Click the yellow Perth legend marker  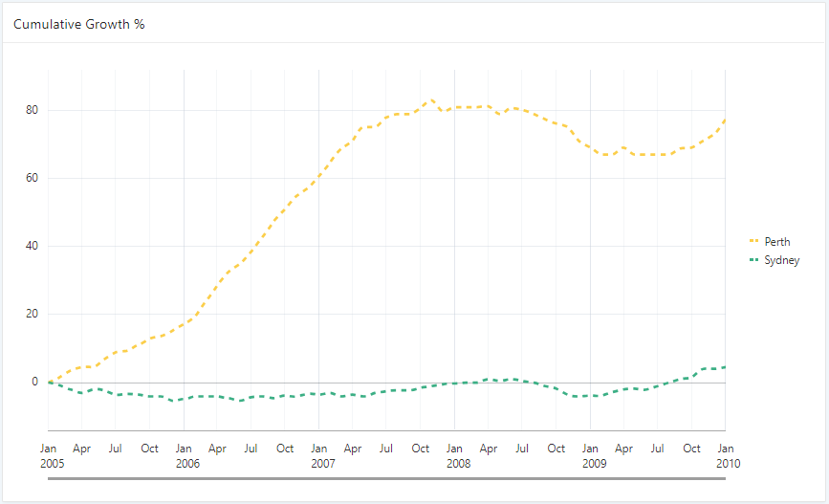pos(753,242)
